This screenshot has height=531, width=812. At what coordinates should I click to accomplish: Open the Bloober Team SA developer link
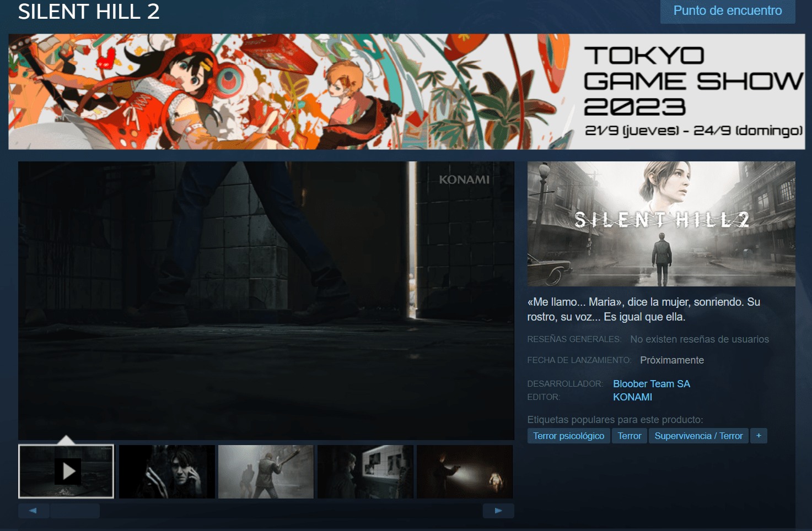tap(652, 383)
